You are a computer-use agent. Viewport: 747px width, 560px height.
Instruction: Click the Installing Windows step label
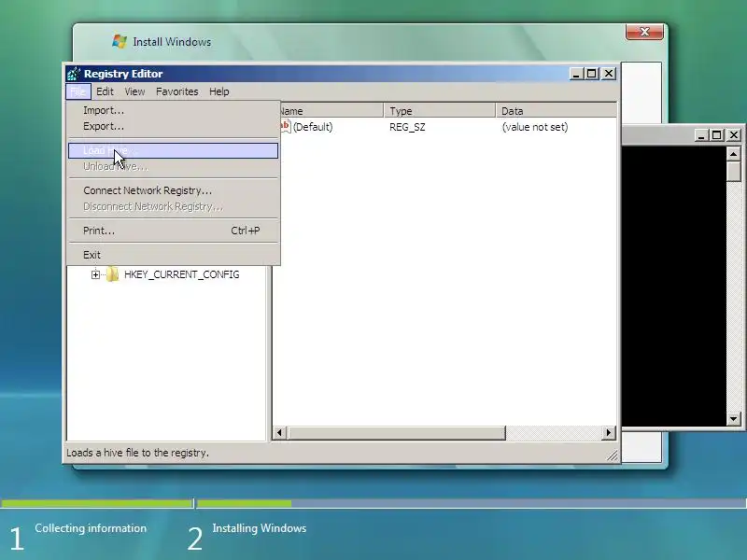pyautogui.click(x=260, y=528)
